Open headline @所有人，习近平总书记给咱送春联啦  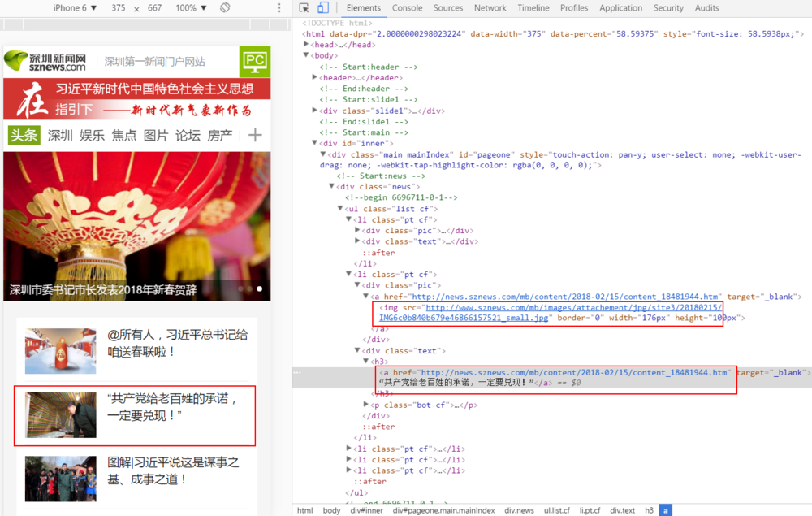pos(178,343)
